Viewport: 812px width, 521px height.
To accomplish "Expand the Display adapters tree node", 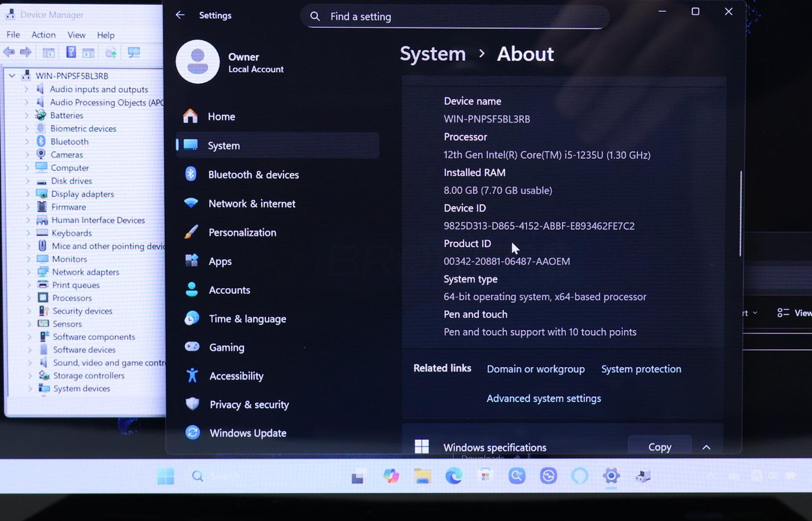I will (27, 194).
